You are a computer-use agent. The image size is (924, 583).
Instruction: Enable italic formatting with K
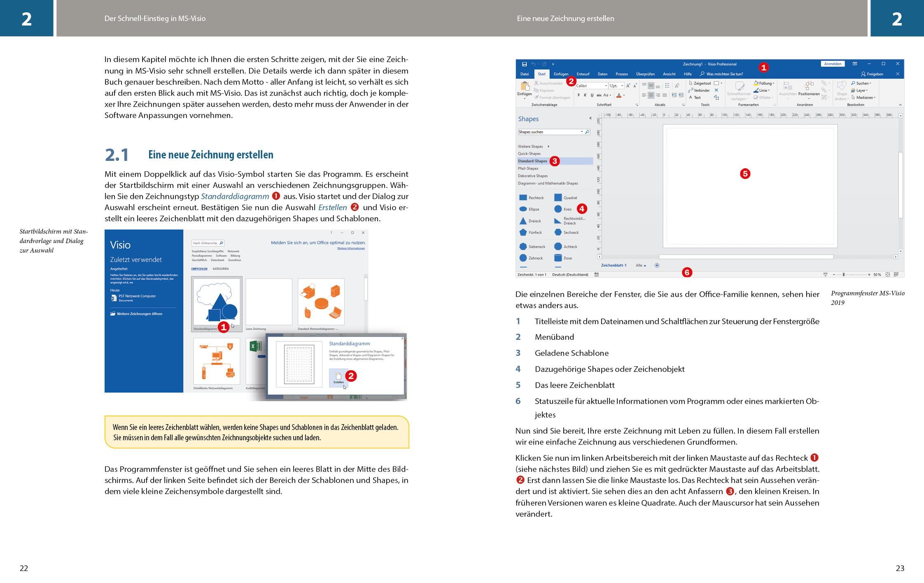click(585, 95)
